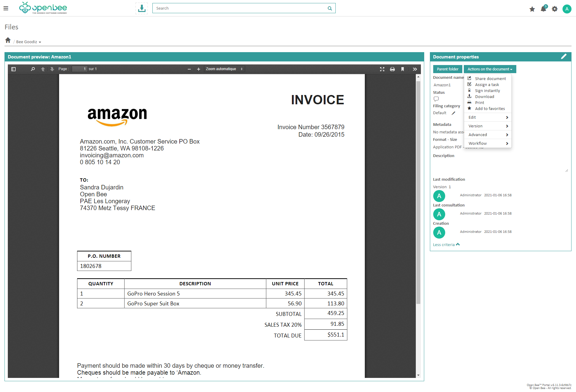This screenshot has width=576, height=392.
Task: Open the hamburger navigation menu
Action: coord(6,8)
